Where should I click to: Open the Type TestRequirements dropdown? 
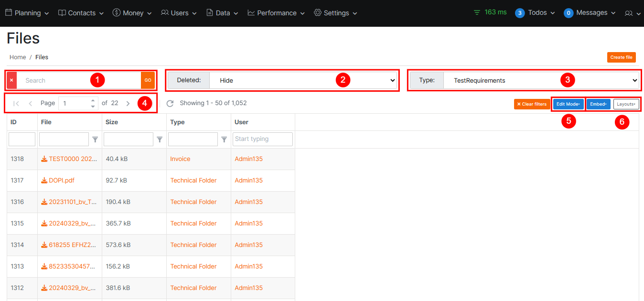pyautogui.click(x=540, y=80)
